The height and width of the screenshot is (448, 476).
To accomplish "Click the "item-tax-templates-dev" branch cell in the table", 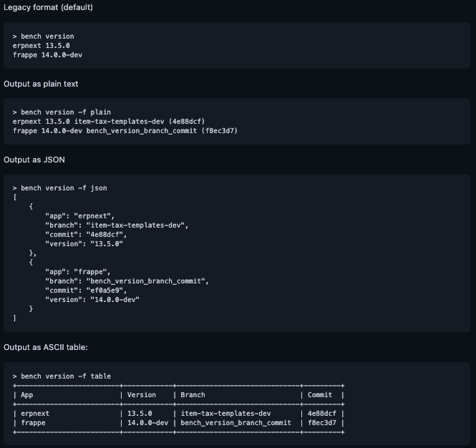I will pos(226,414).
